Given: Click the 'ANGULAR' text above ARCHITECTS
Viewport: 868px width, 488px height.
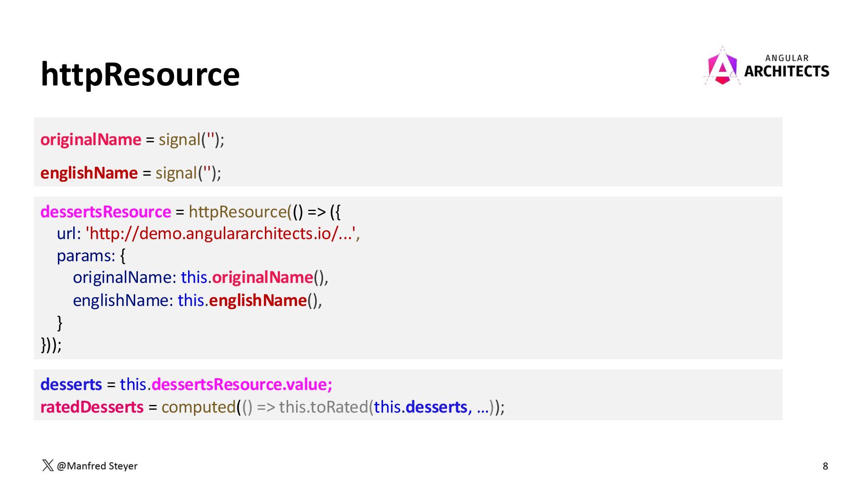Looking at the screenshot, I should pyautogui.click(x=787, y=58).
